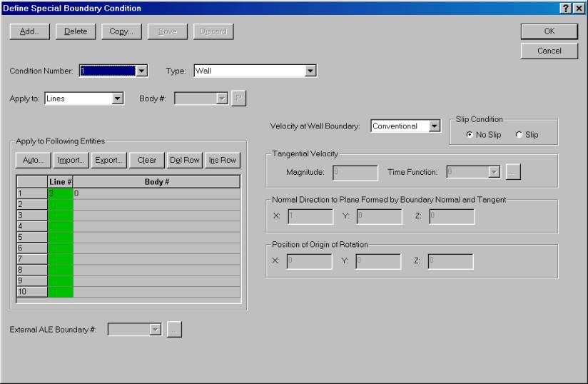
Task: Select the Line # cell in row 1
Action: point(60,193)
